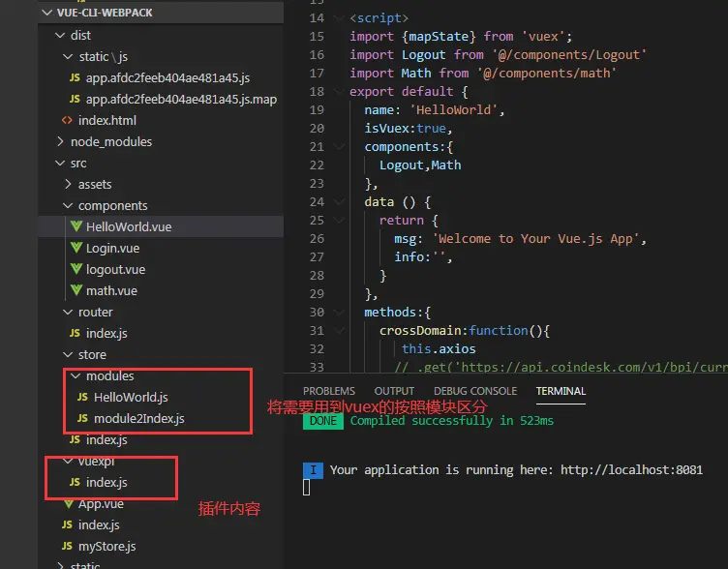The height and width of the screenshot is (569, 728).
Task: Open HelloWorld.js in modules folder
Action: (x=131, y=398)
